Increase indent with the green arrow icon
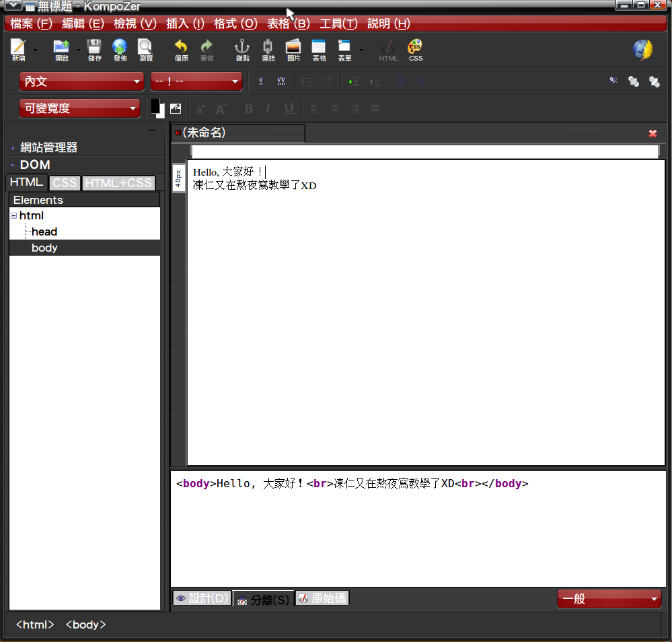 pyautogui.click(x=354, y=81)
